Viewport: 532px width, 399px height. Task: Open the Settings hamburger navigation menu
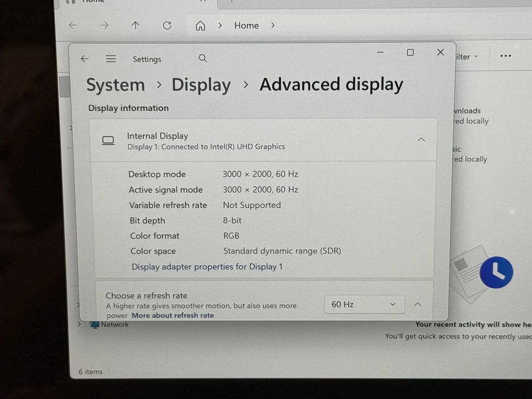pyautogui.click(x=111, y=59)
